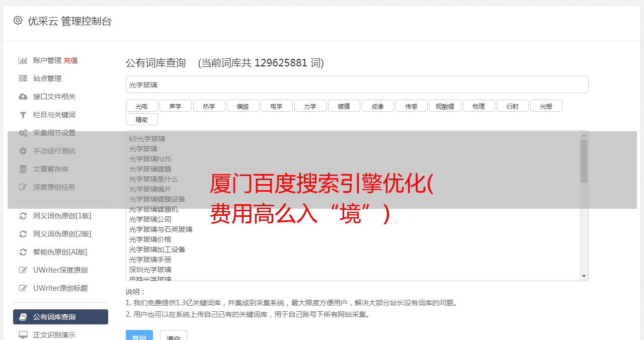Click the 光学玻璃hzf6 result row
Image resolution: width=644 pixels, height=340 pixels.
(x=150, y=159)
